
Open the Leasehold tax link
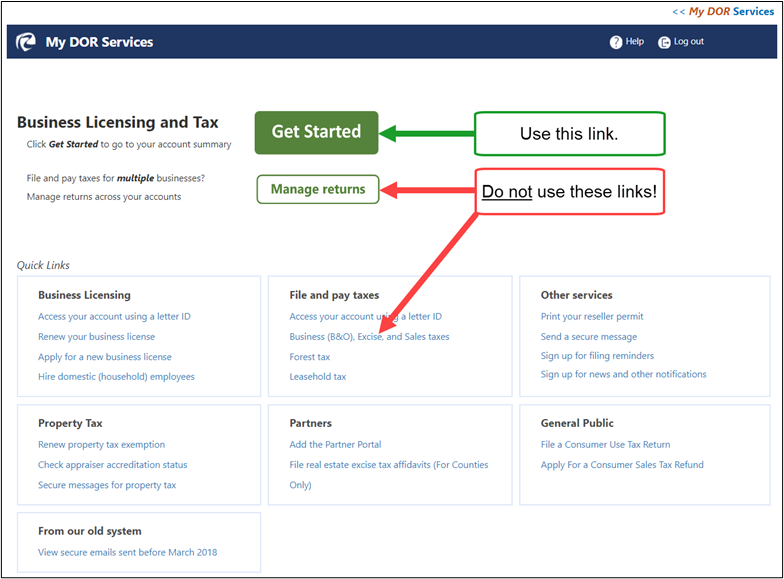[318, 376]
